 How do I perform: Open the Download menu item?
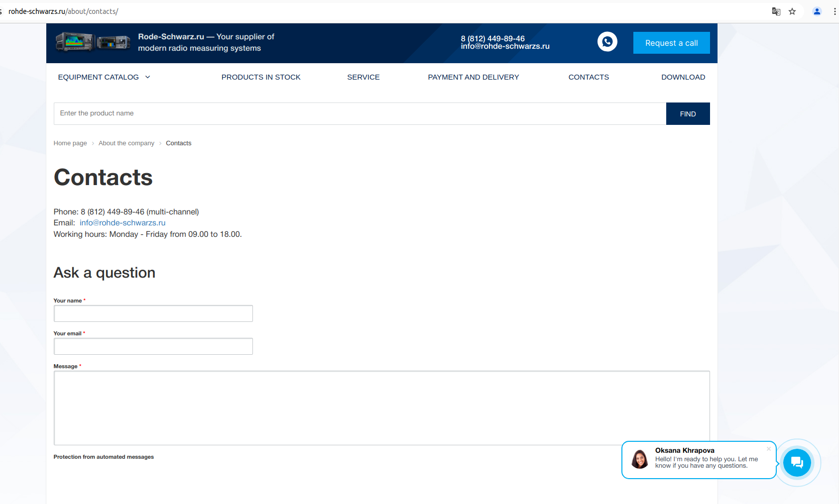tap(683, 77)
